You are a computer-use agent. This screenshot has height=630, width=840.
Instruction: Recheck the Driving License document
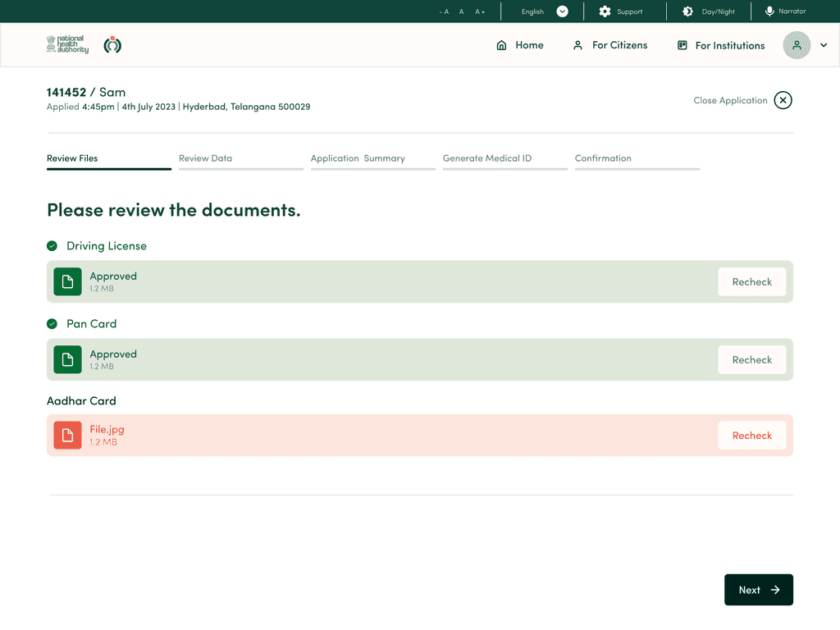[752, 282]
